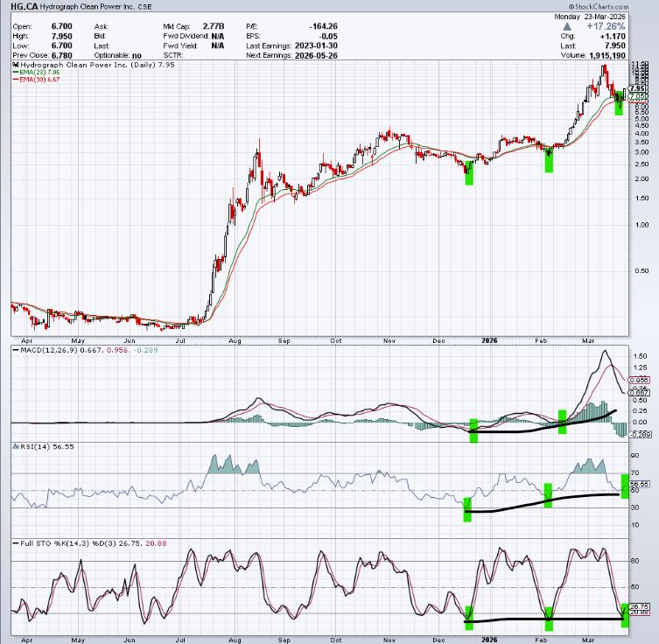Image resolution: width=659 pixels, height=644 pixels.
Task: Click the High value 7.950
Action: tap(62, 36)
